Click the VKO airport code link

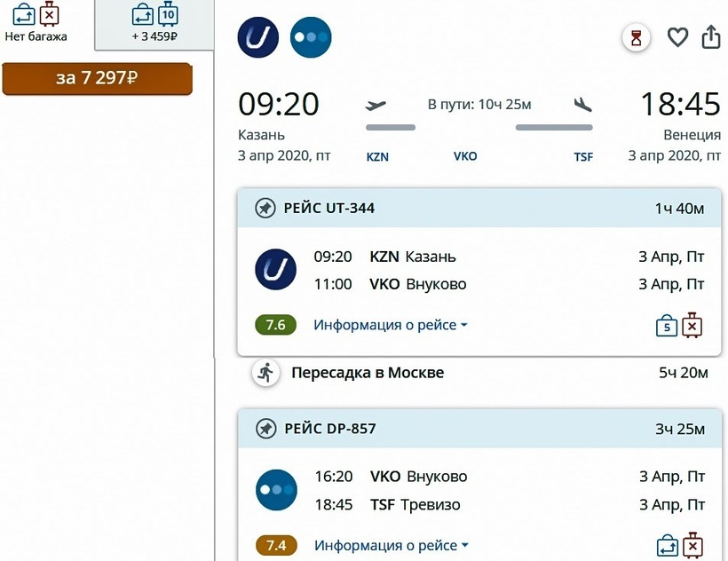coord(465,156)
